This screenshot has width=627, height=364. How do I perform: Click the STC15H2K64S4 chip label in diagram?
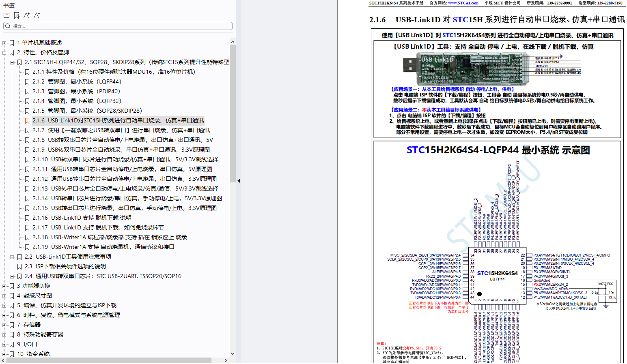497,273
